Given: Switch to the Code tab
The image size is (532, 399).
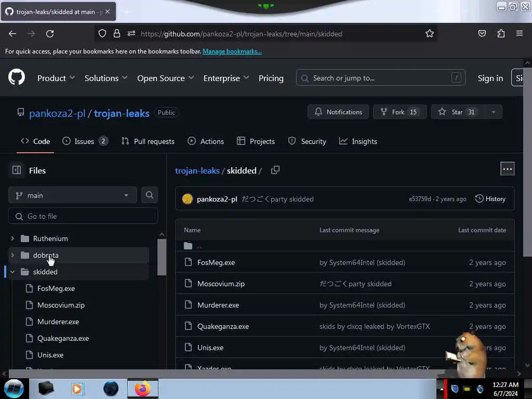Looking at the screenshot, I should [x=35, y=141].
